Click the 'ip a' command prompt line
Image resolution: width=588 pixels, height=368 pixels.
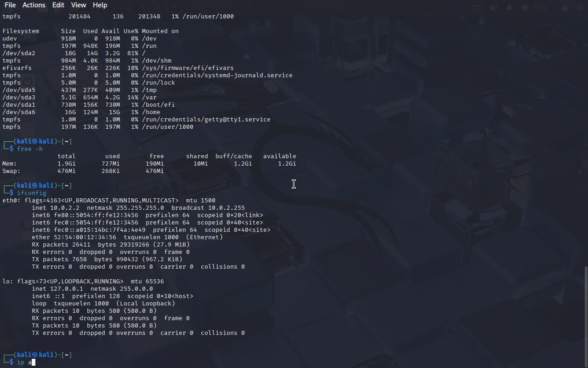26,362
